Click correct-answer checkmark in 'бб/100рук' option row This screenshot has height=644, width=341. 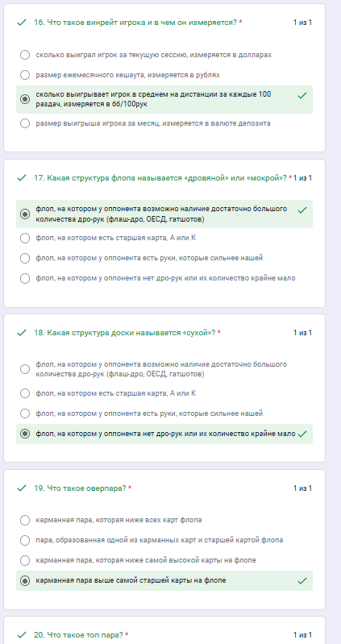click(302, 96)
